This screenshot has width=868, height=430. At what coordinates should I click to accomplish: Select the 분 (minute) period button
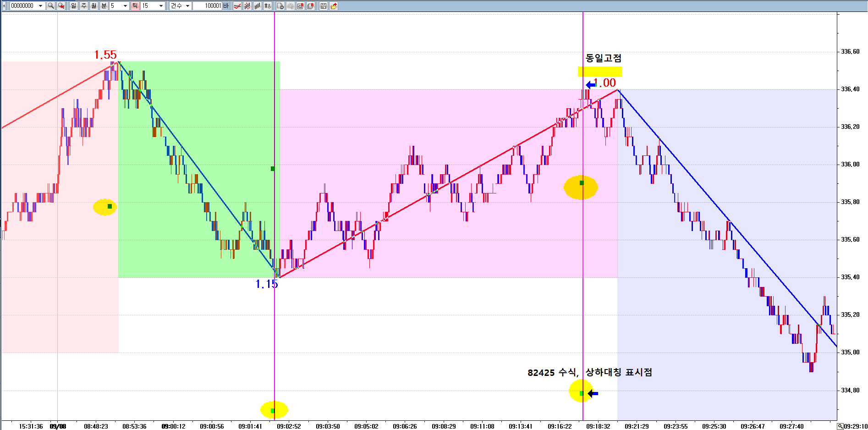pyautogui.click(x=104, y=6)
